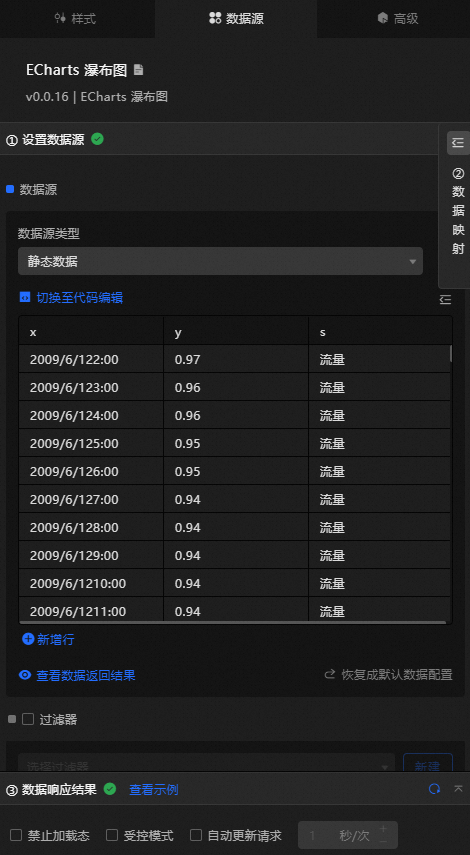The height and width of the screenshot is (855, 470).
Task: Switch to the 样式 tab
Action: [x=75, y=19]
